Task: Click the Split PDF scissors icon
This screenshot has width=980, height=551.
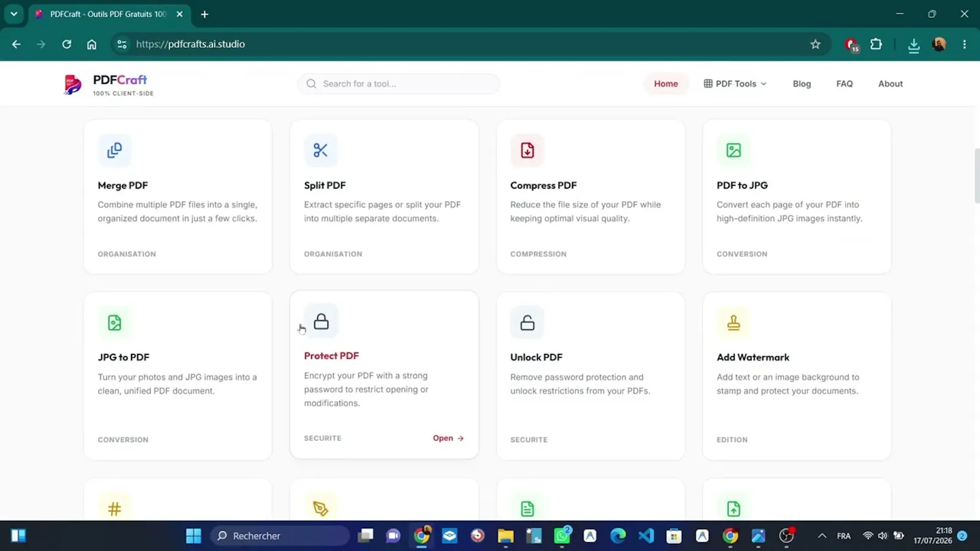Action: click(x=320, y=150)
